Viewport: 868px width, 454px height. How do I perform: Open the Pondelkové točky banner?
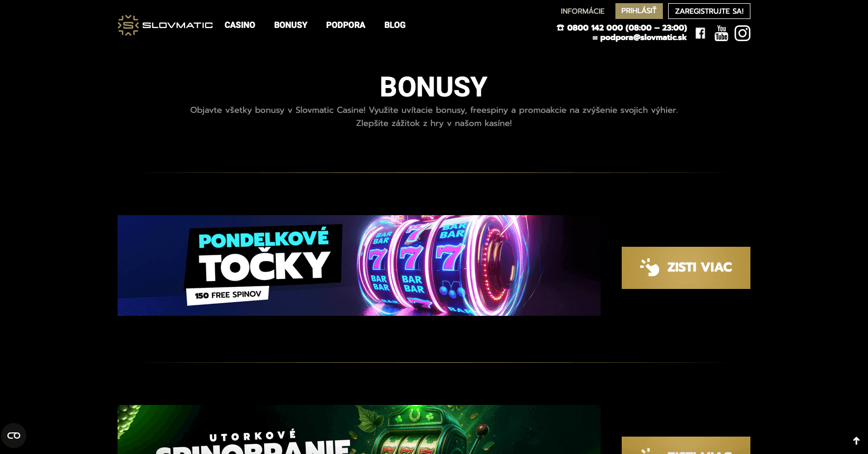(359, 265)
